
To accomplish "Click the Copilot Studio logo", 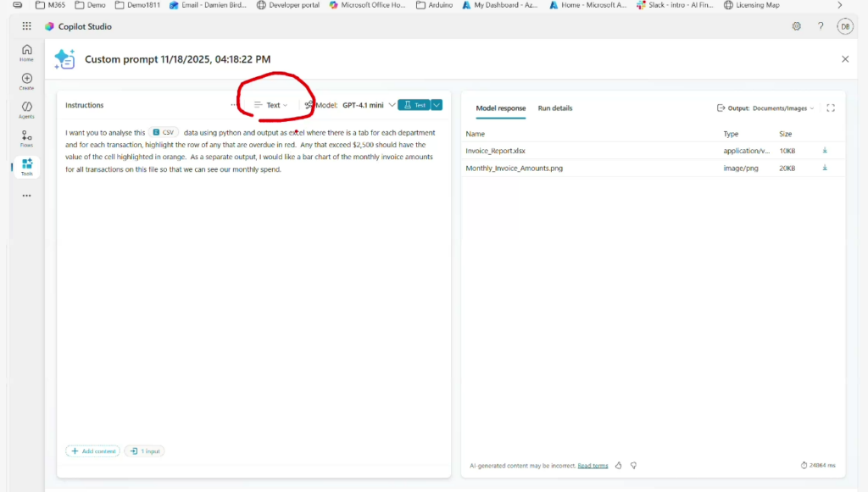I will pyautogui.click(x=49, y=26).
